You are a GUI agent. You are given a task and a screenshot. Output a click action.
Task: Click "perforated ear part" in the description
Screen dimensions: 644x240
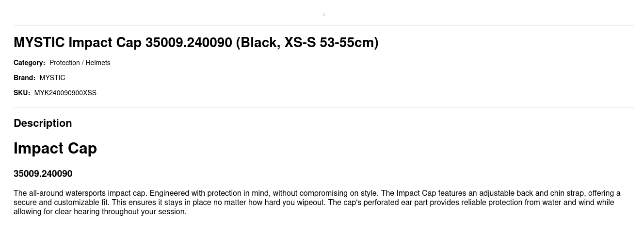(394, 203)
